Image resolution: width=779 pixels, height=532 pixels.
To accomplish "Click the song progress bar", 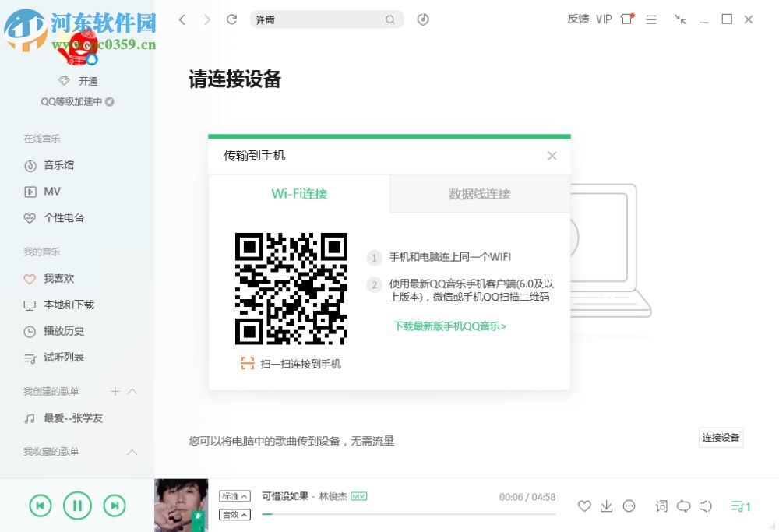I will coord(405,513).
